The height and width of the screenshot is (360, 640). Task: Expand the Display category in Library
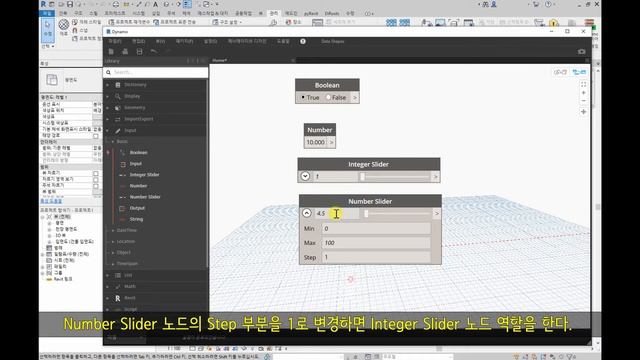tap(108, 96)
